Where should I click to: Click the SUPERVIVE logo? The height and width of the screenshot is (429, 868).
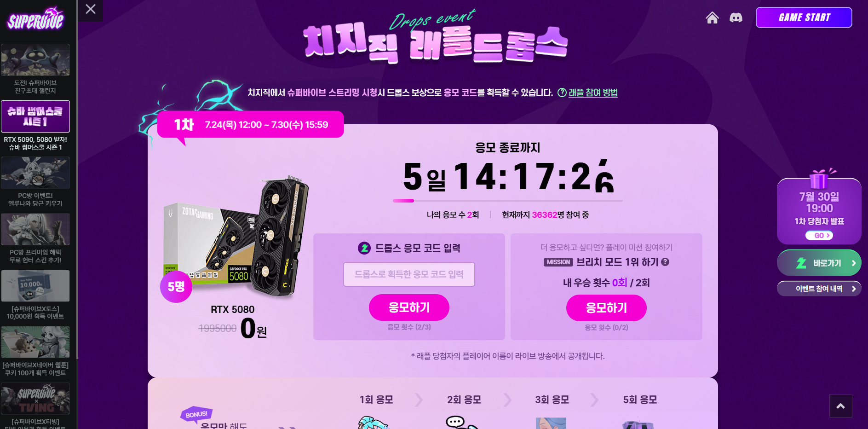coord(35,19)
